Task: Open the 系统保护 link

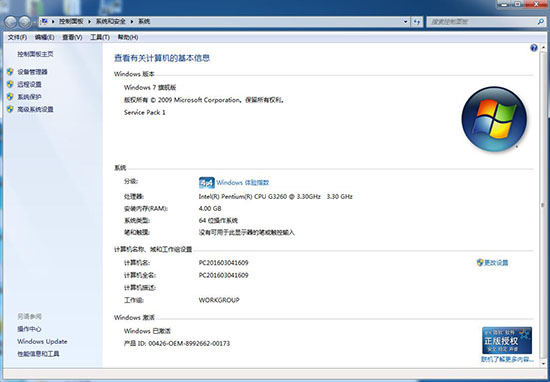Action: point(29,97)
